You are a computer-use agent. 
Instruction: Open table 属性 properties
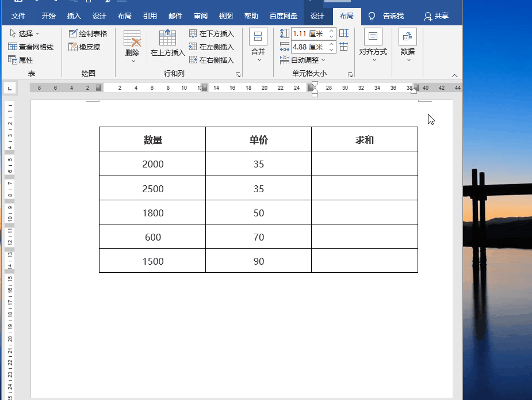pyautogui.click(x=21, y=60)
